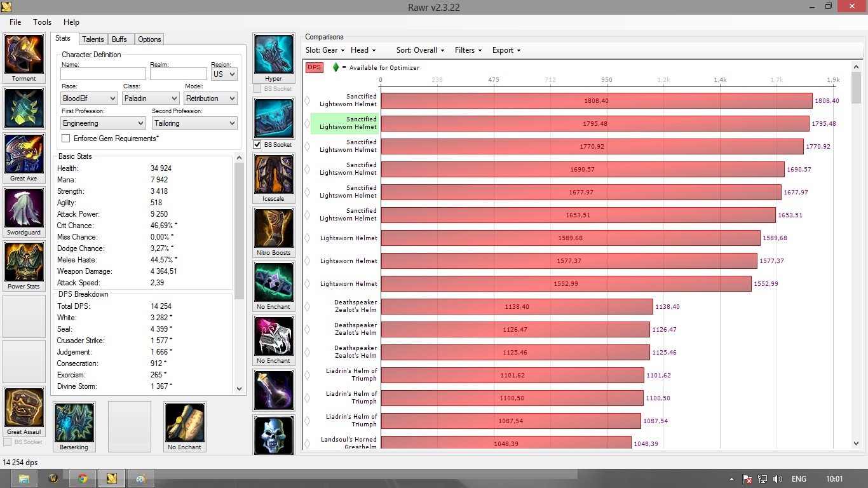868x488 pixels.
Task: Enable Enforce Gem Requirements checkbox
Action: point(66,139)
